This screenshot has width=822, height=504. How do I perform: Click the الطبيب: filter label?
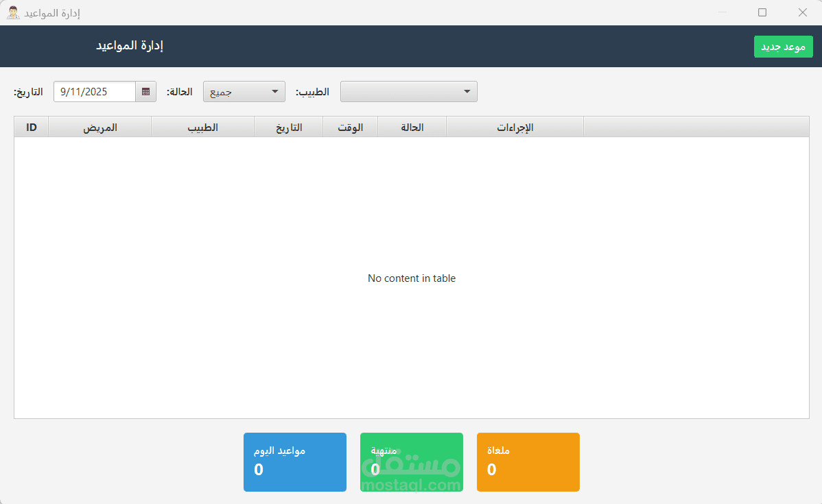(x=312, y=92)
